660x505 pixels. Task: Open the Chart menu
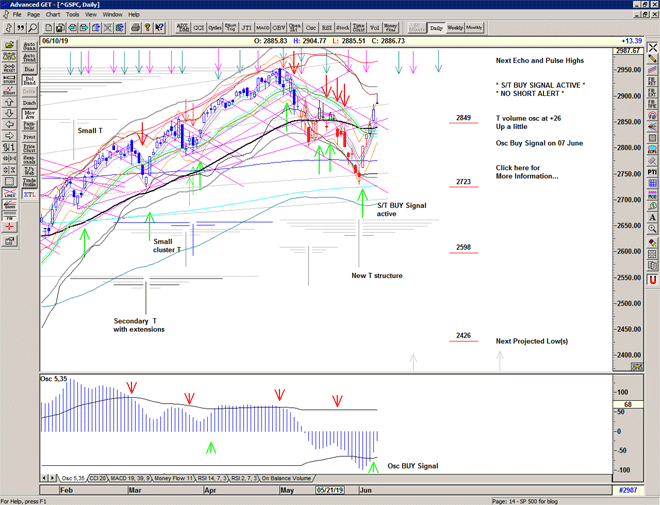click(51, 15)
